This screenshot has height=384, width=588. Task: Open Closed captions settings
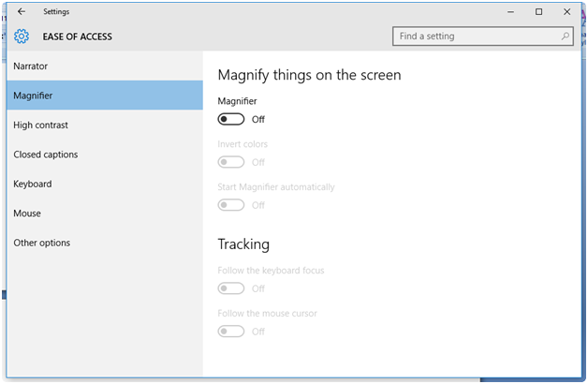tap(46, 155)
